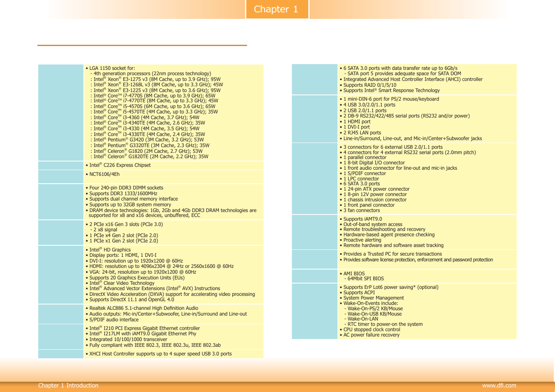The width and height of the screenshot is (555, 392).
Task: Select the Realtek ALC886 audio line
Action: (x=142, y=308)
